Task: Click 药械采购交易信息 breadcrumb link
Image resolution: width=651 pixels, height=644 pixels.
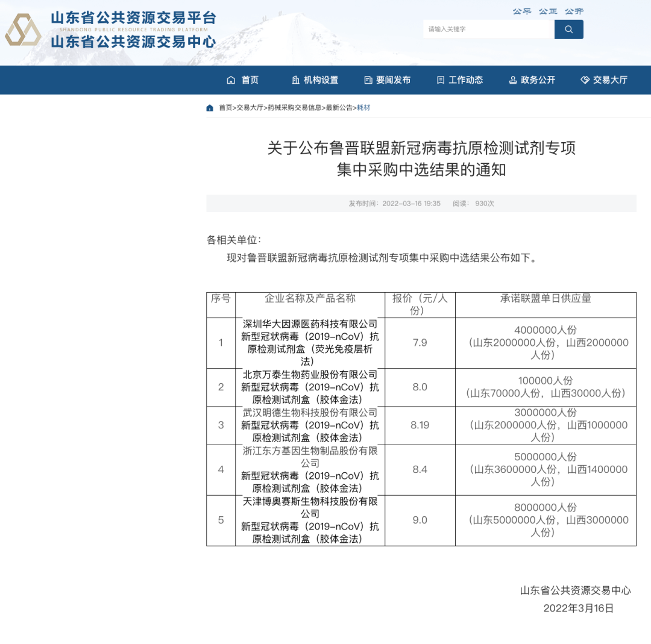Action: point(295,108)
